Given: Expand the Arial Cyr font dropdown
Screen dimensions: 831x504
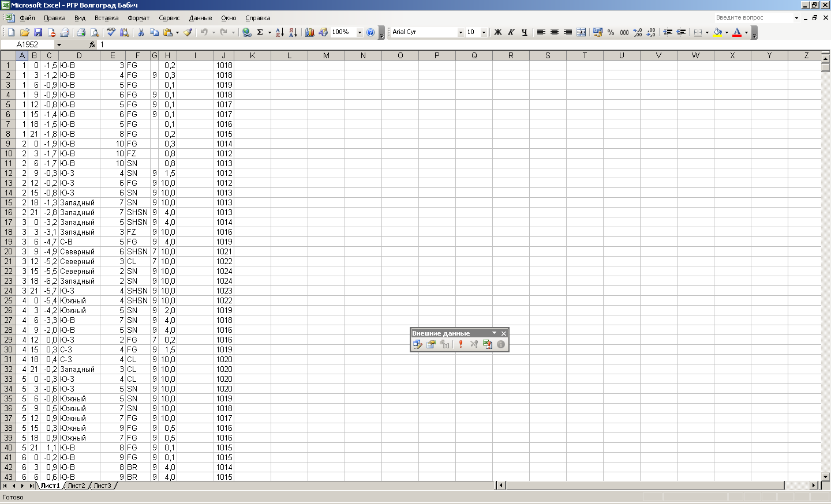Looking at the screenshot, I should point(461,32).
